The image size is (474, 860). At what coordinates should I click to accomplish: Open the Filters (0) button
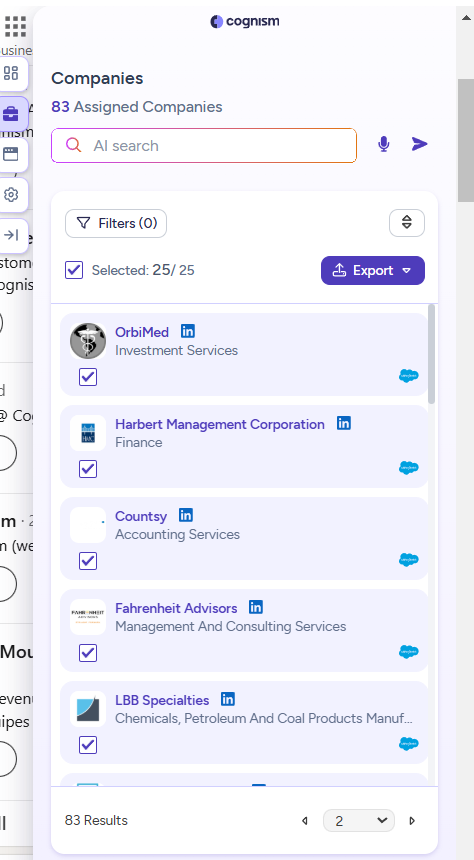pos(116,223)
